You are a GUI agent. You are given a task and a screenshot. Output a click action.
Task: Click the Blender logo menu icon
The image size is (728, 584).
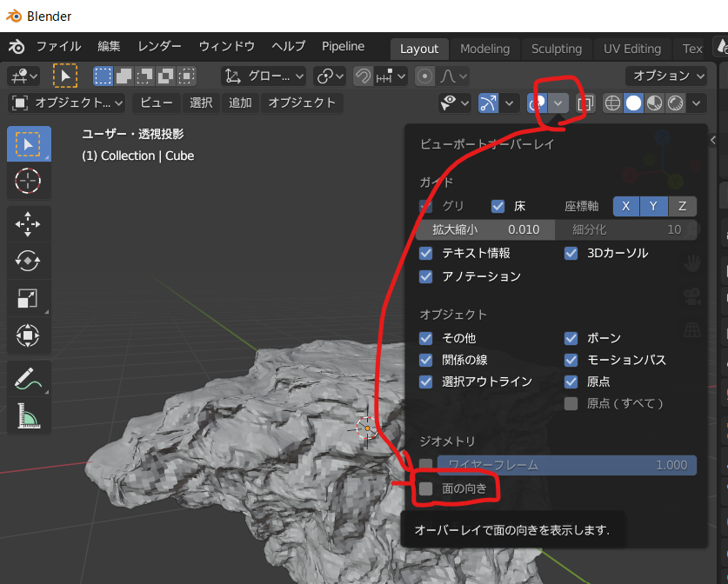point(17,46)
